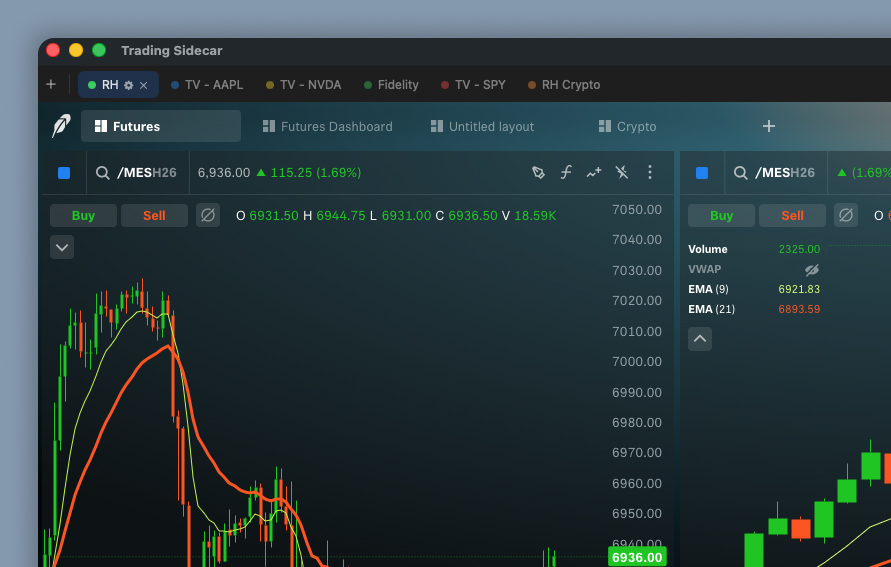Close the RH tab

(x=144, y=85)
